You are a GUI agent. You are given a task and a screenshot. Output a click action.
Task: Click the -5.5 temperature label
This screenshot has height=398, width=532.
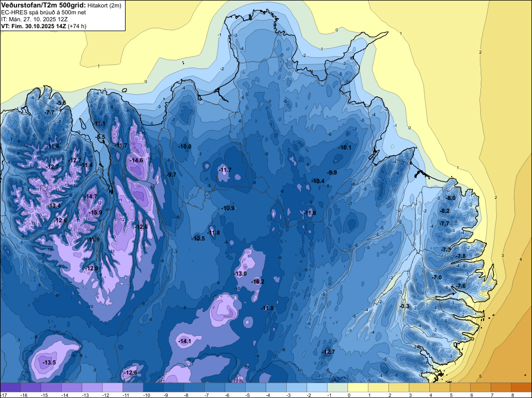tap(100, 137)
